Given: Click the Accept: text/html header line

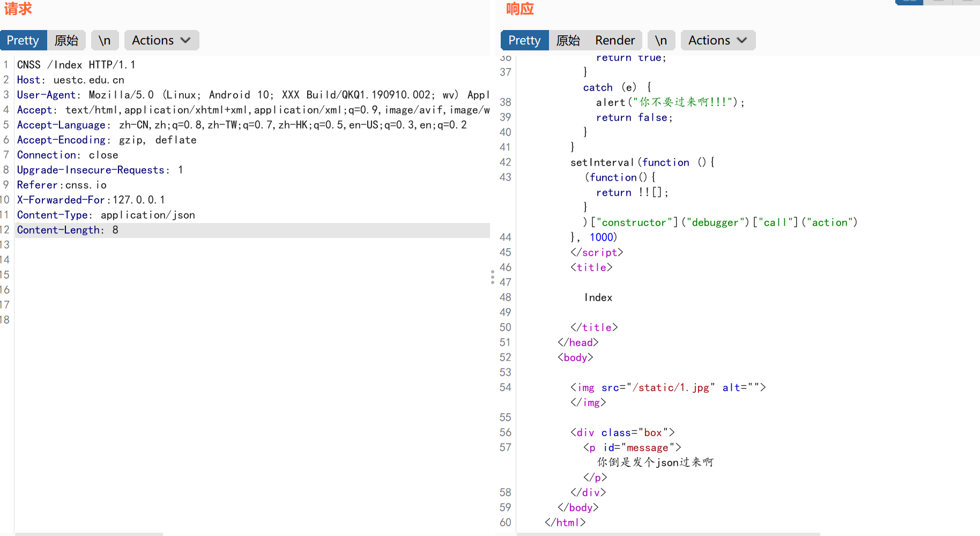Looking at the screenshot, I should 253,110.
